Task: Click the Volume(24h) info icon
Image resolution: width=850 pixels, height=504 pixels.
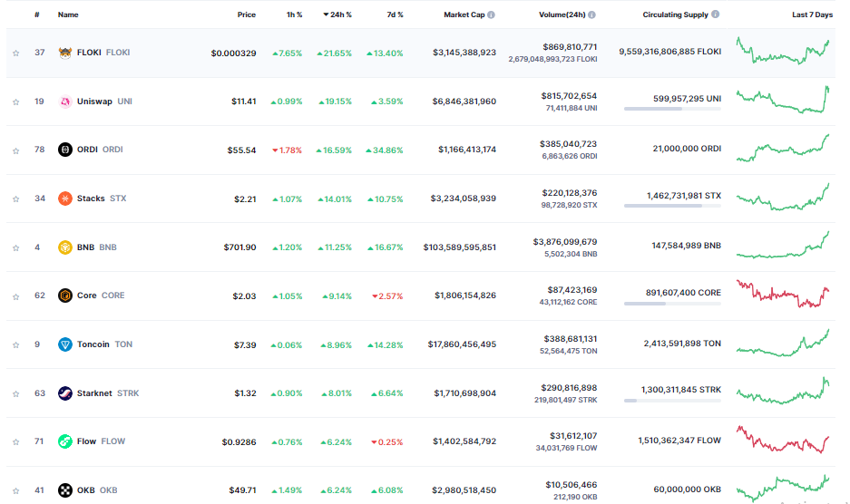Action: pos(592,15)
